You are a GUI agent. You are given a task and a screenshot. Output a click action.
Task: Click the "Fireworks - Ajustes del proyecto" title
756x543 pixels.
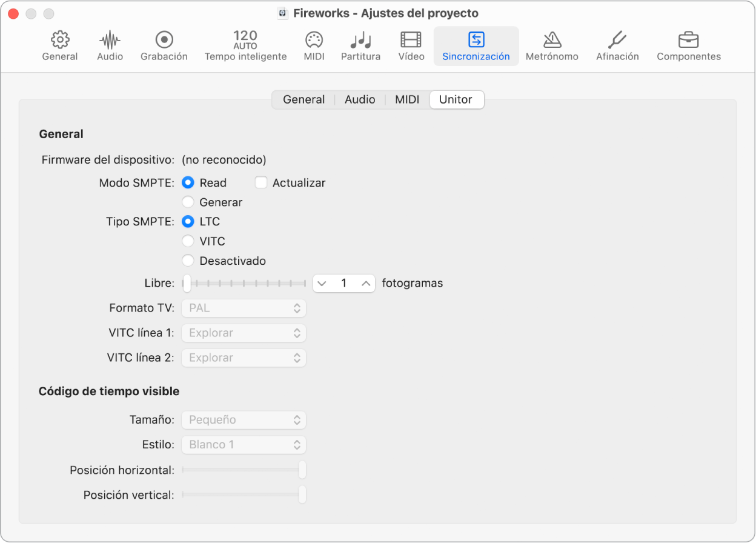(x=386, y=13)
